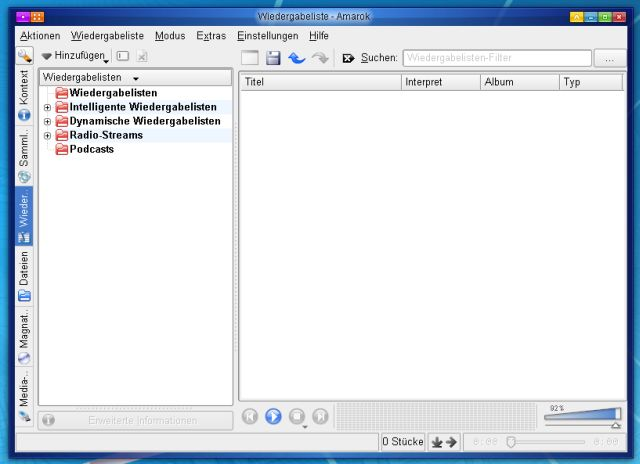The width and height of the screenshot is (640, 464).
Task: Open the Dateien sidebar tab
Action: tap(24, 276)
